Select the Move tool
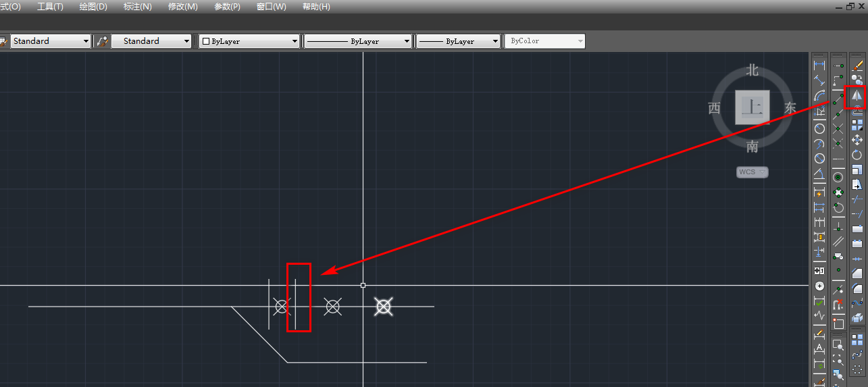Viewport: 868px width, 387px height. (x=857, y=140)
